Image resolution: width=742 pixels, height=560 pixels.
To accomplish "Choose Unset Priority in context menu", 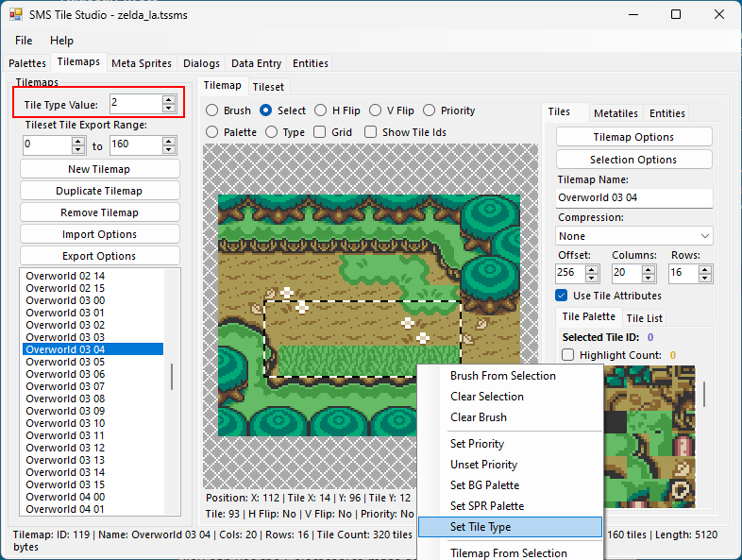I will pyautogui.click(x=510, y=465).
